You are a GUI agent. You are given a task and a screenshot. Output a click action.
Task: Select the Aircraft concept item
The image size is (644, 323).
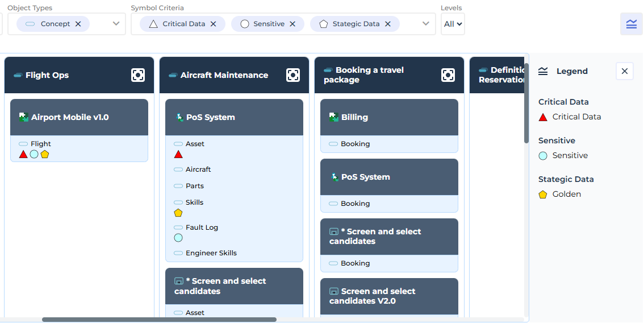click(198, 169)
